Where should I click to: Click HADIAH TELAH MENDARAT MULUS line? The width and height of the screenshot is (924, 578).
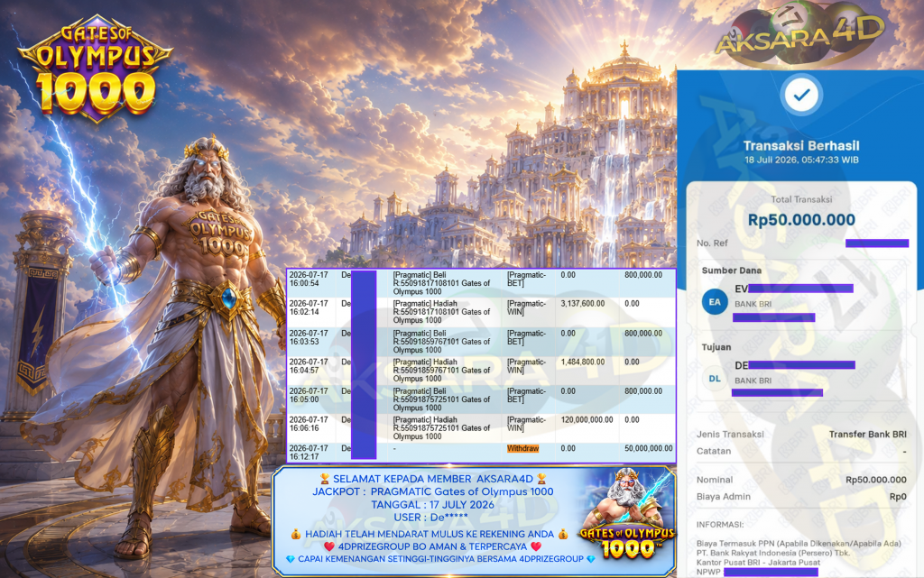[x=430, y=534]
